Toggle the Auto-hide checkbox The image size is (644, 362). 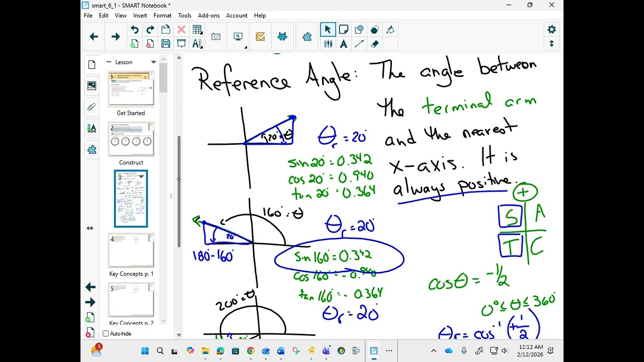(x=106, y=334)
